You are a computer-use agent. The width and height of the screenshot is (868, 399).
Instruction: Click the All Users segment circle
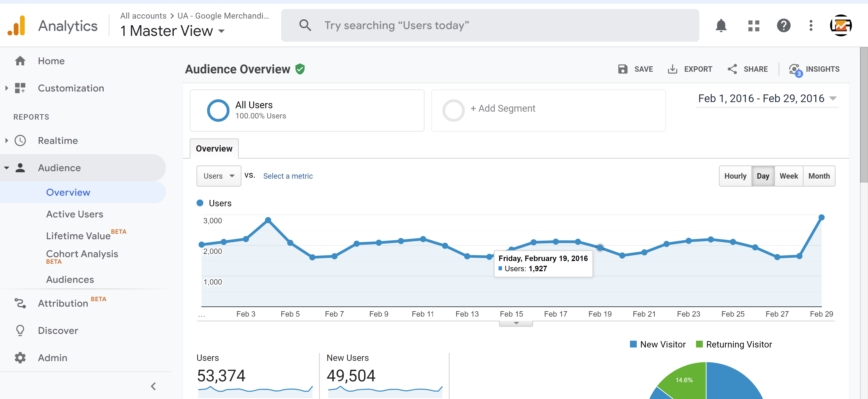tap(218, 111)
